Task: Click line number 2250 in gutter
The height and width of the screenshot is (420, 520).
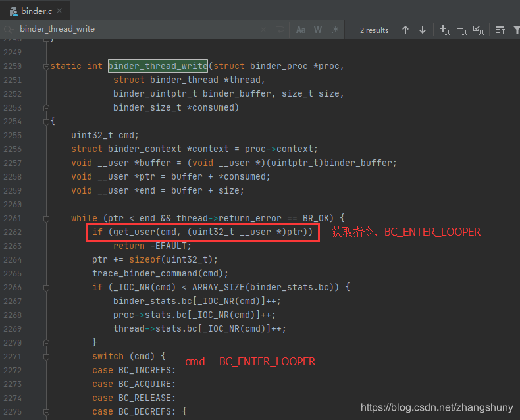Action: pyautogui.click(x=13, y=66)
